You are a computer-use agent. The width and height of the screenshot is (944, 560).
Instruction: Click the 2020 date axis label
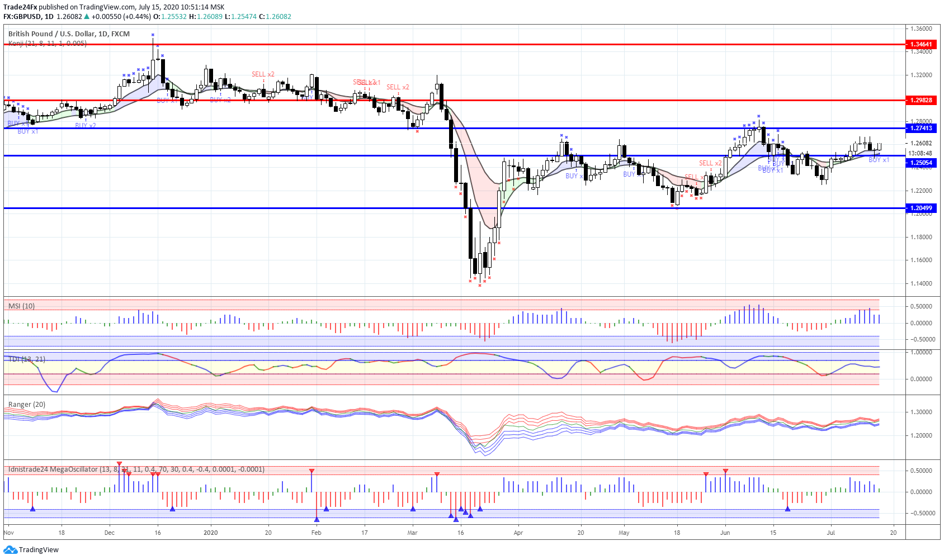tap(210, 533)
